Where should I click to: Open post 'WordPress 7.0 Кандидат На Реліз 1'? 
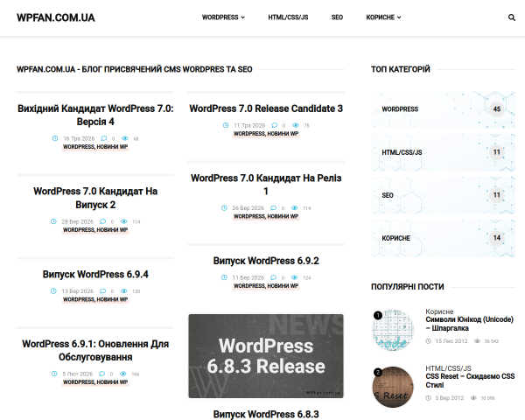tap(266, 185)
